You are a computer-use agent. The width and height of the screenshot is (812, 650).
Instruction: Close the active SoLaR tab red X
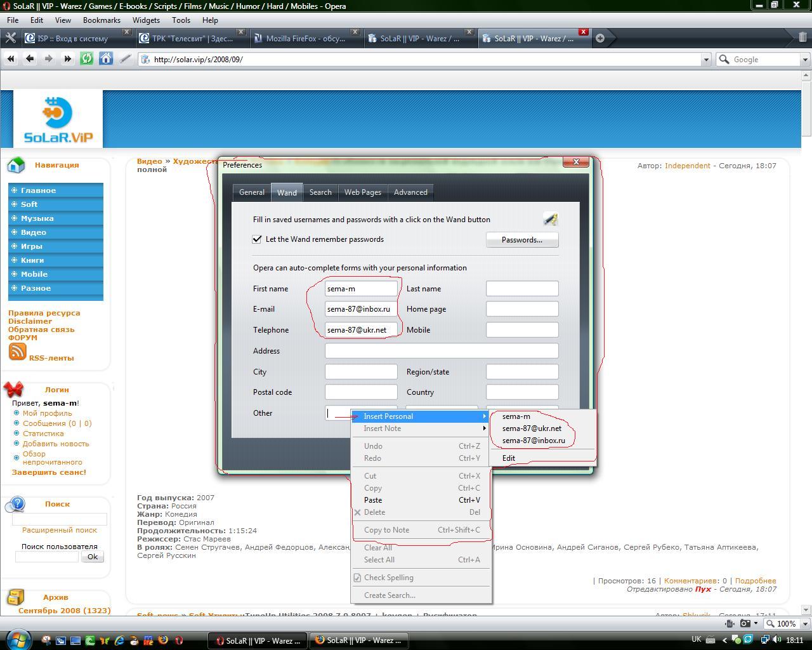coord(583,32)
